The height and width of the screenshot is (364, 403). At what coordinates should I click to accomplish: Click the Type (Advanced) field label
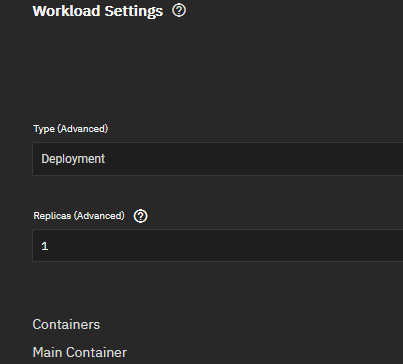(x=71, y=129)
